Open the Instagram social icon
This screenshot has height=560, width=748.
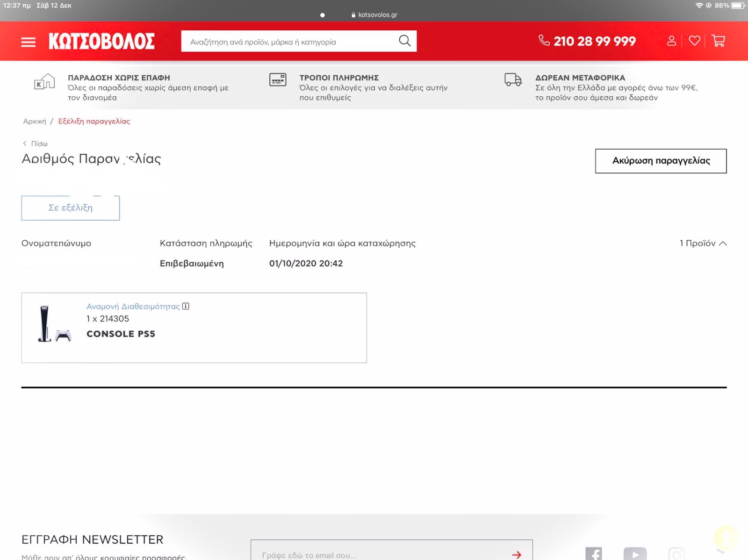(x=676, y=554)
